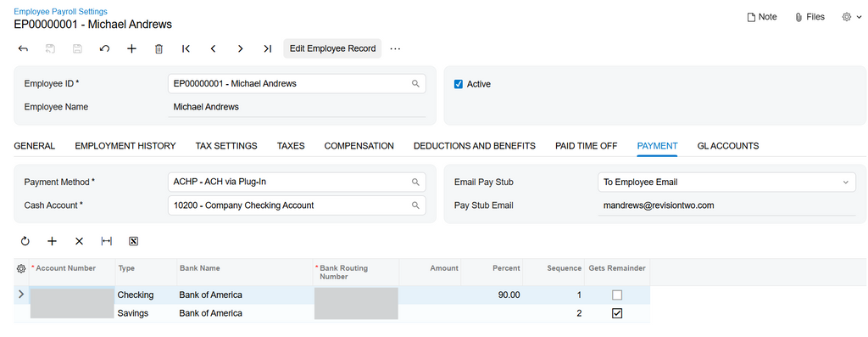Click the Save and Close icon
Screen dimensions: 868x337
[50, 48]
